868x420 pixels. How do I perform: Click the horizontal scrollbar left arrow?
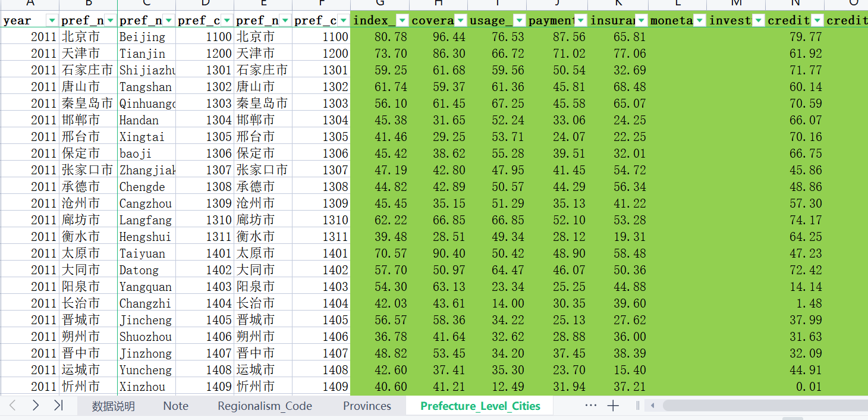click(652, 406)
